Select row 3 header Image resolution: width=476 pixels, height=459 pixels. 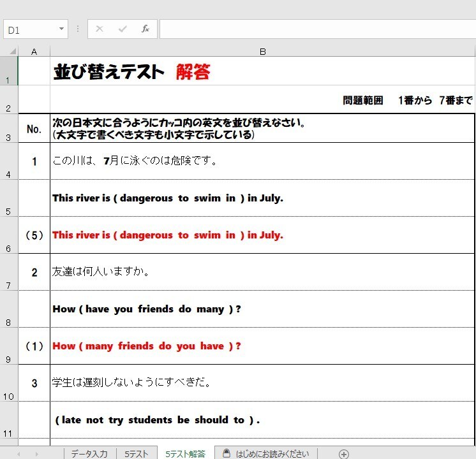(9, 128)
